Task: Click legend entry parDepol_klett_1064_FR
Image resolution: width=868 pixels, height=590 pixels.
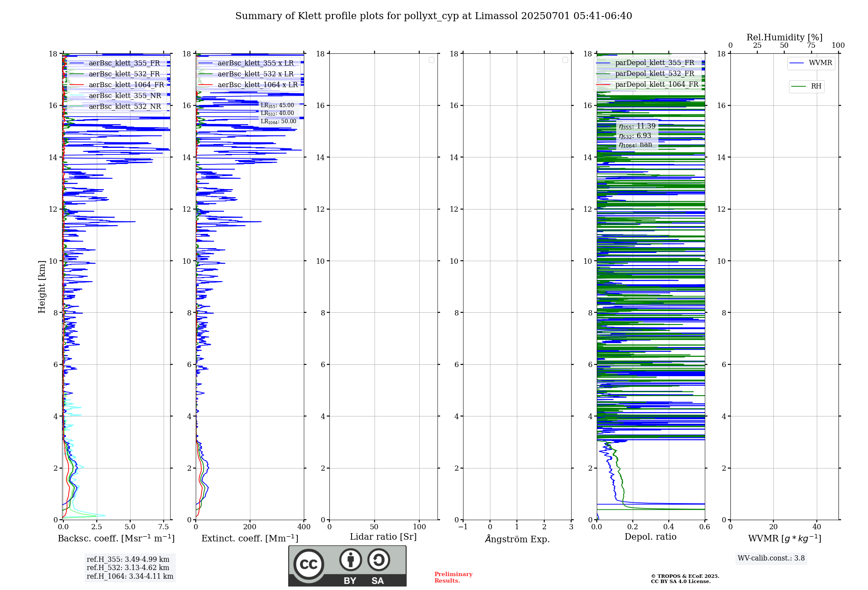Action: 648,84
